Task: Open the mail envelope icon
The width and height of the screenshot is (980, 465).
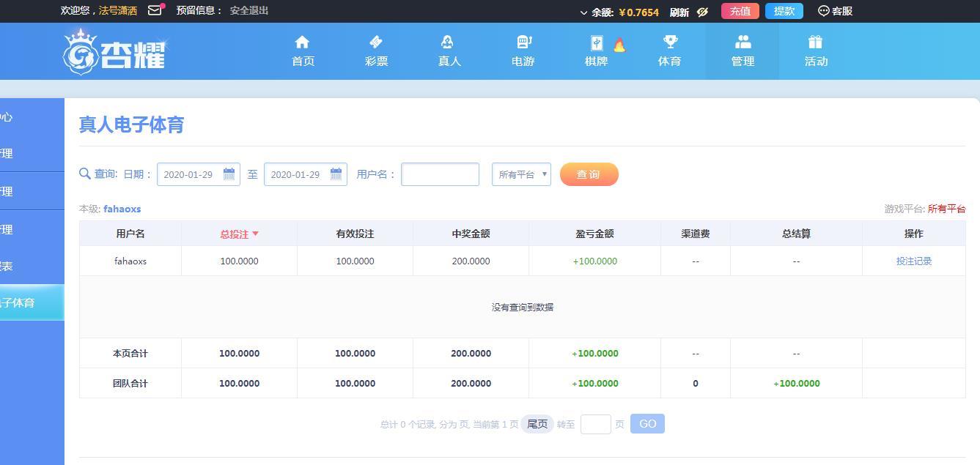Action: pos(155,10)
